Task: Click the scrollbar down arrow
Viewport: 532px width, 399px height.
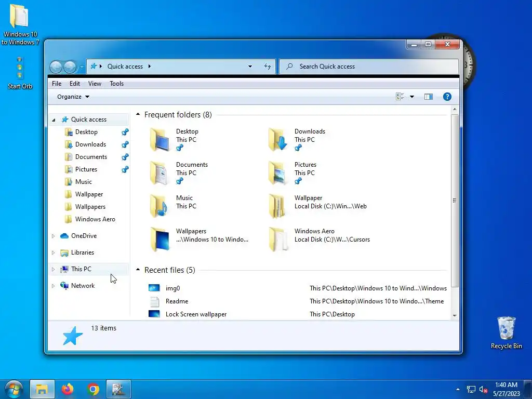Action: click(x=455, y=315)
